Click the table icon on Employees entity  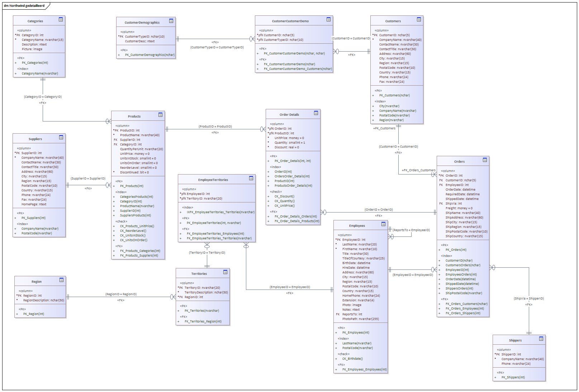pyautogui.click(x=383, y=224)
